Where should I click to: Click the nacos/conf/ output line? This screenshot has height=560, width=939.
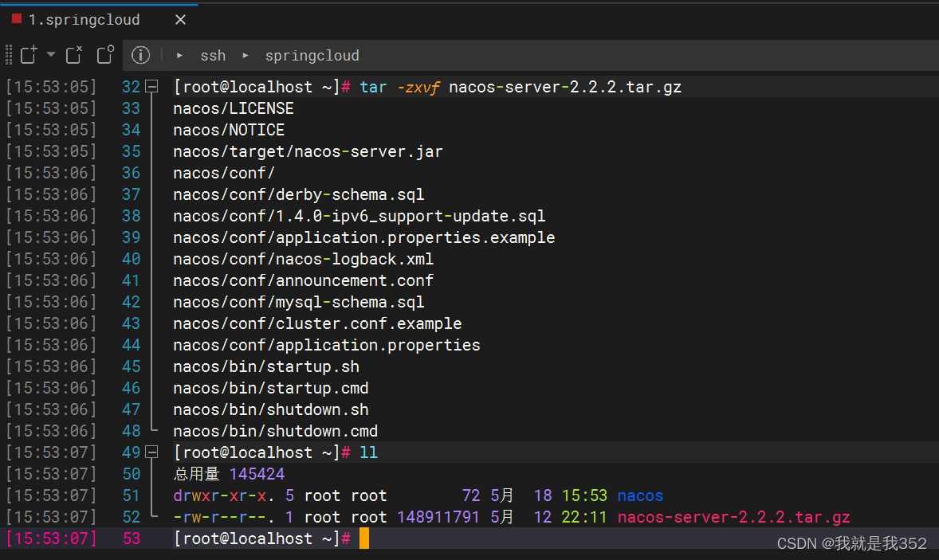tap(224, 174)
